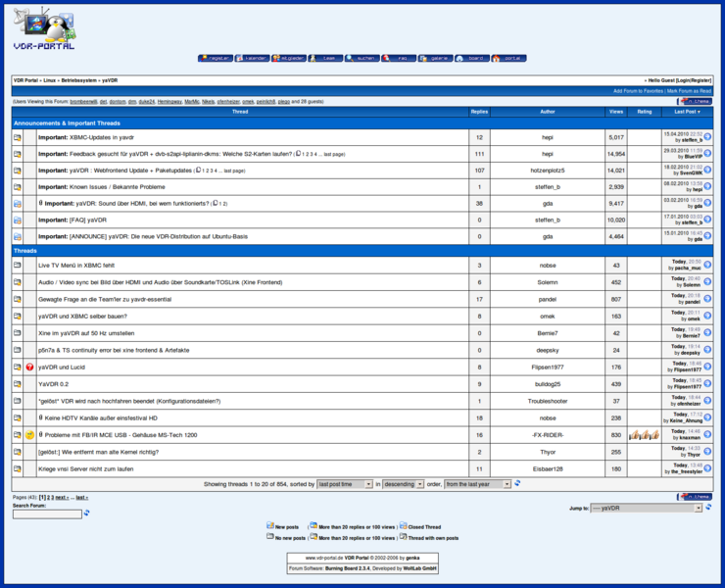Jump to last post of YaVDR 0.2 thread
Screen dimensions: 725x588
707,384
